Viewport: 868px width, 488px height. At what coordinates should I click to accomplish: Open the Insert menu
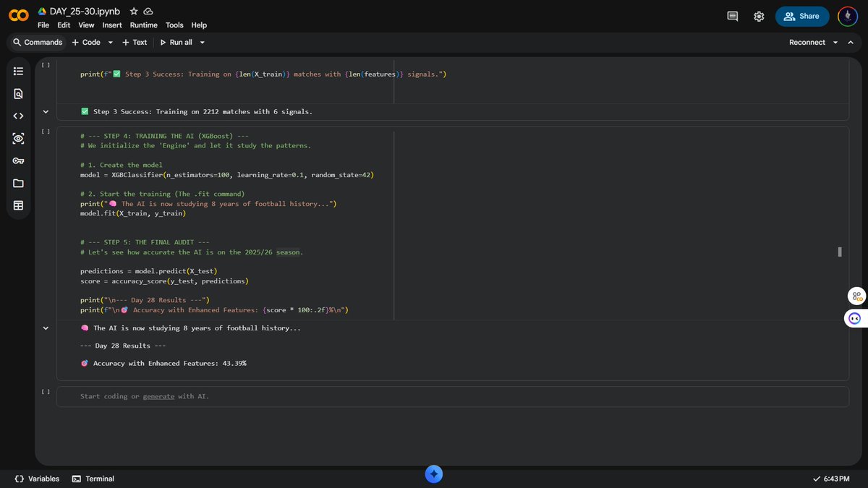[112, 25]
